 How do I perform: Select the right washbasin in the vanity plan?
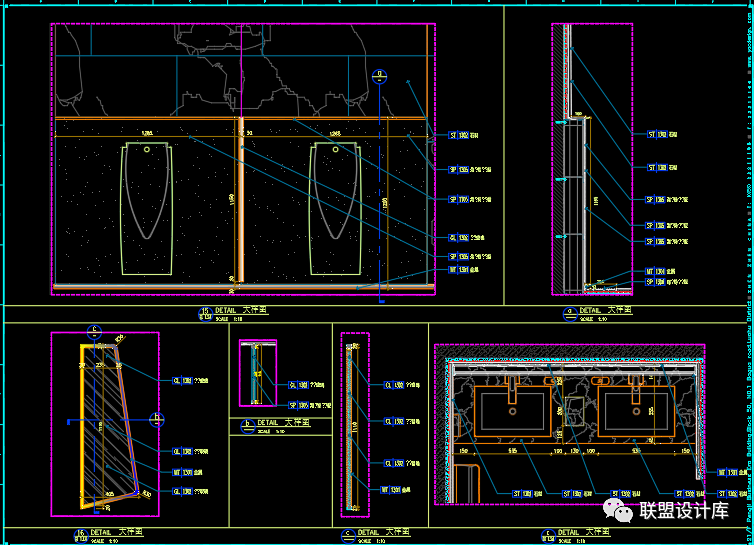tap(636, 410)
